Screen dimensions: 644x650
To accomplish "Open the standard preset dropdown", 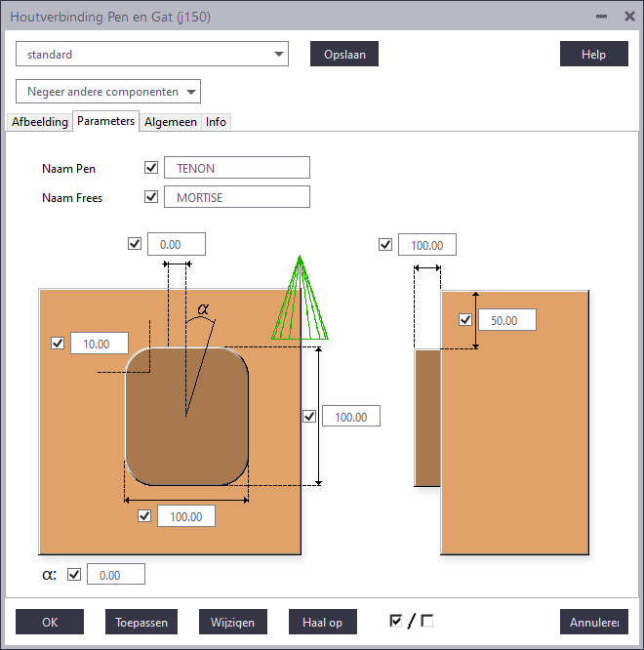I will pyautogui.click(x=152, y=55).
